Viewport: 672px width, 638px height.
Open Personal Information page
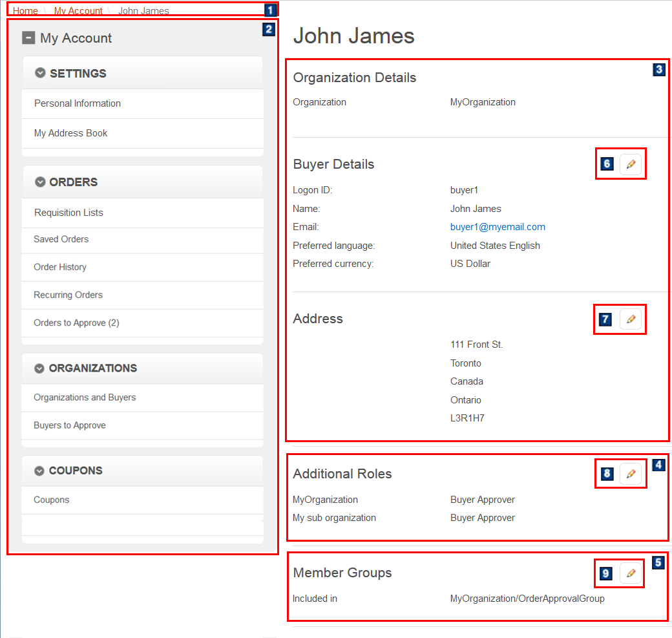click(78, 103)
